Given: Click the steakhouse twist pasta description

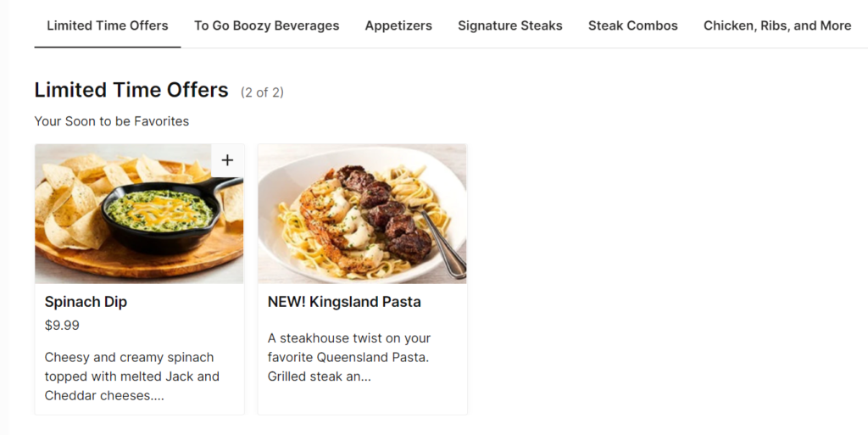Looking at the screenshot, I should 348,357.
